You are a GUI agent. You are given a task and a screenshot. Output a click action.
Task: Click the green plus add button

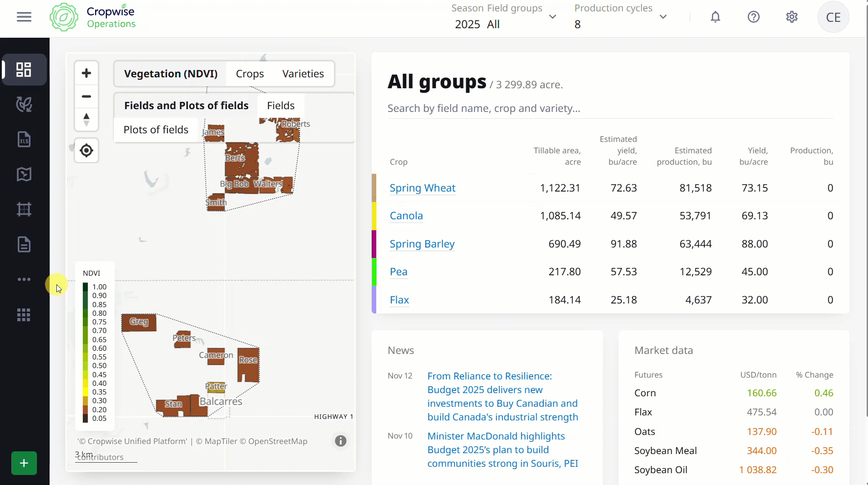24,463
